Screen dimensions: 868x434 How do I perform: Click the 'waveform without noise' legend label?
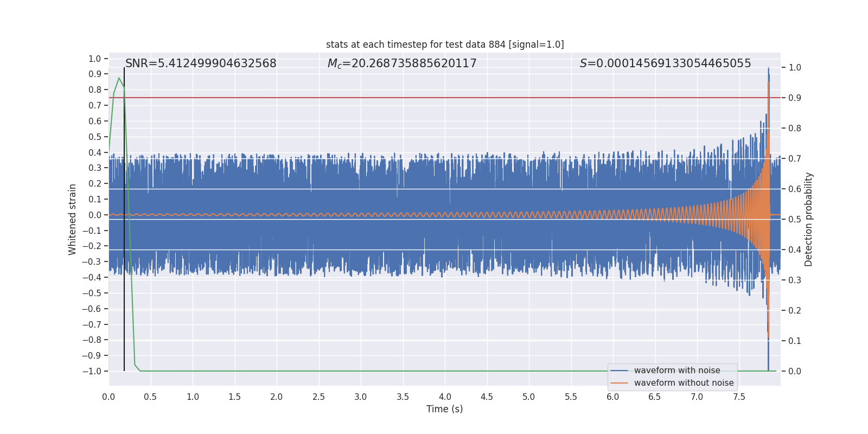coord(684,383)
